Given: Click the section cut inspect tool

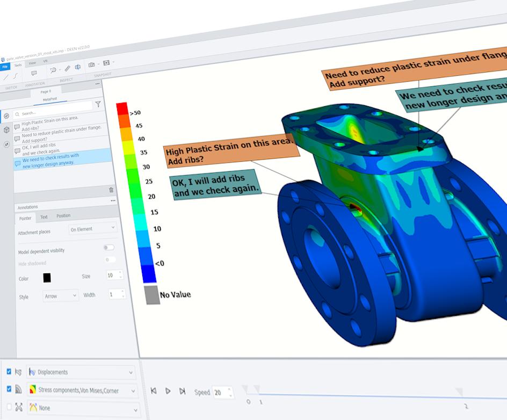Looking at the screenshot, I should [x=78, y=67].
